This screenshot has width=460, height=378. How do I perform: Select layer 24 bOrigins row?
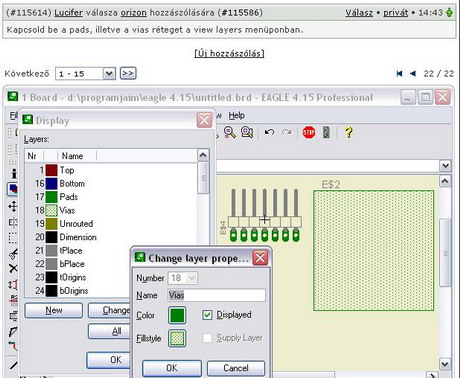(x=78, y=290)
